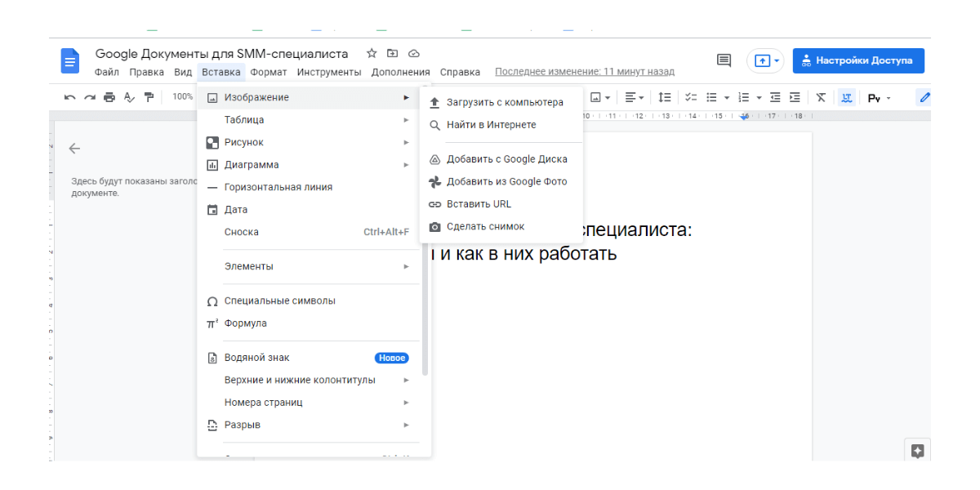Choose Загрузить с компьютера option
This screenshot has height=490, width=980.
pyautogui.click(x=504, y=103)
